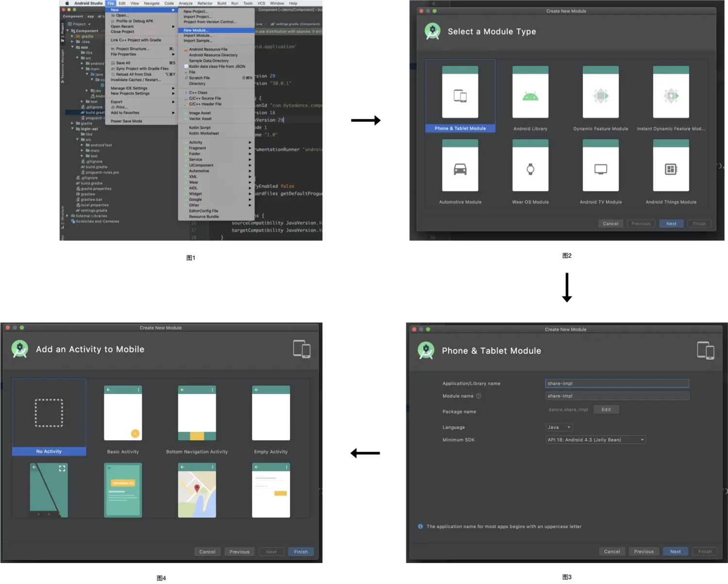The height and width of the screenshot is (584, 728).
Task: Choose the fullscreen activity template thumbnail
Action: [49, 490]
